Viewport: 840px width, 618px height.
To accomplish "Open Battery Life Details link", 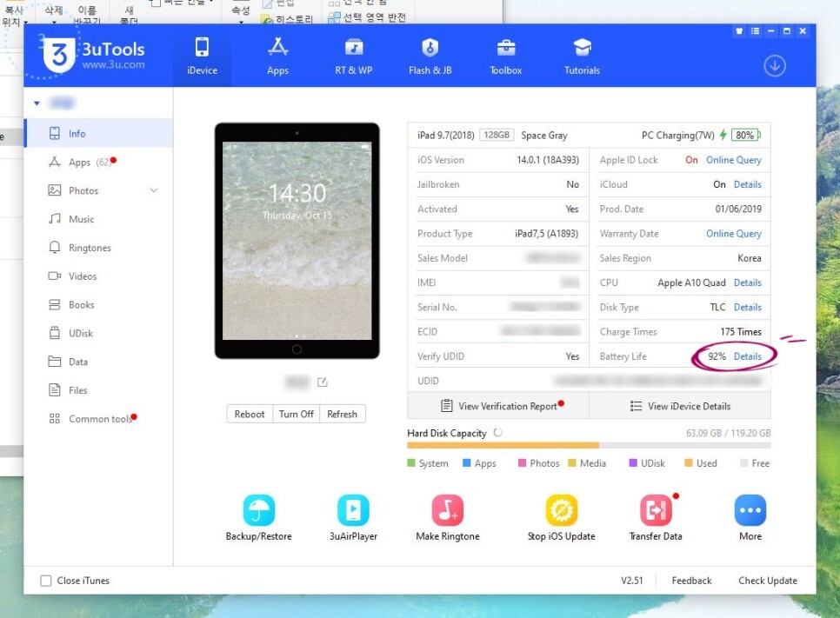I will (x=747, y=356).
